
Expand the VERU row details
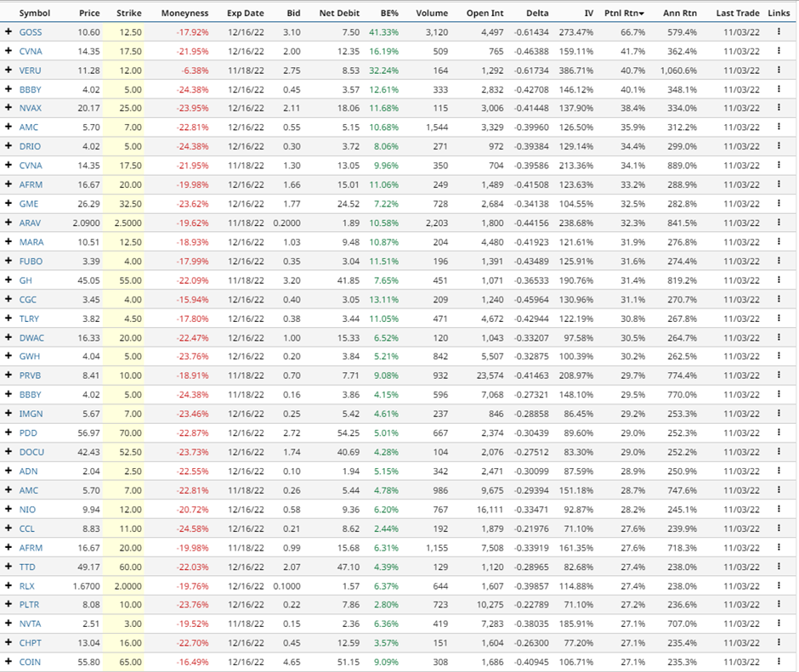pos(8,70)
